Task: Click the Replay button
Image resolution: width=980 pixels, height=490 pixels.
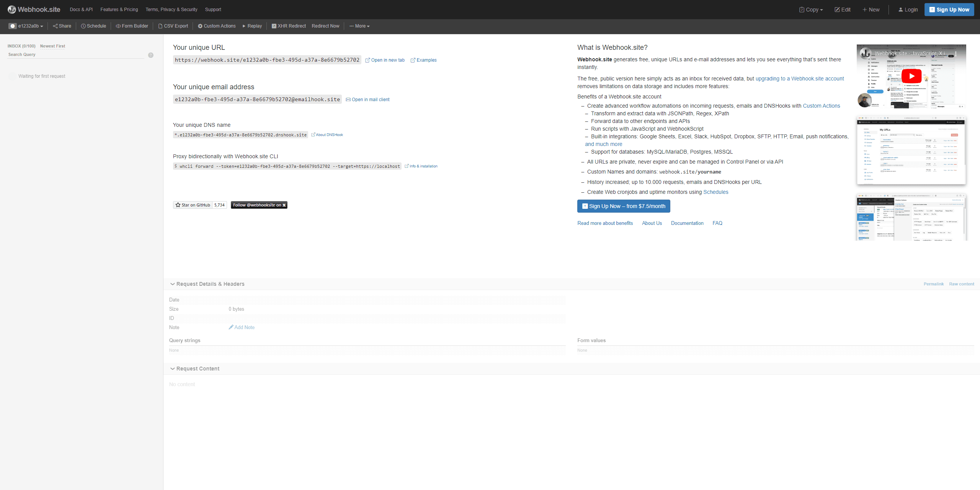Action: click(252, 26)
